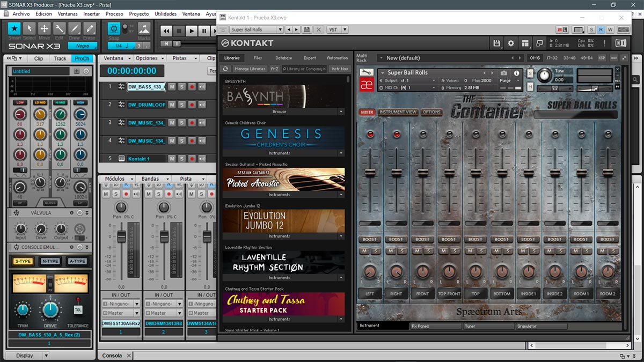Mute the Super Ball Rolls instrument

point(530,86)
